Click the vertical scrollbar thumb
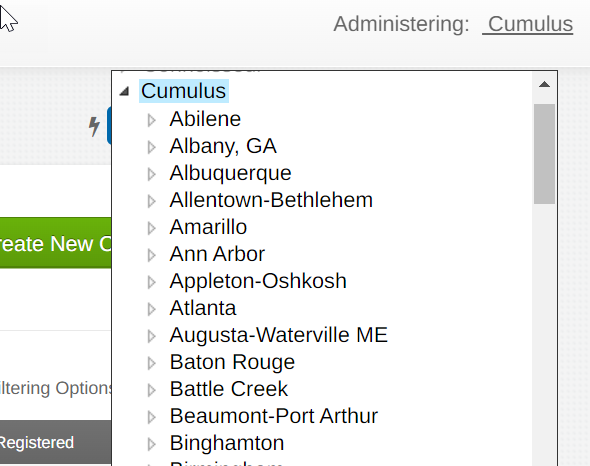Image resolution: width=590 pixels, height=466 pixels. 544,154
